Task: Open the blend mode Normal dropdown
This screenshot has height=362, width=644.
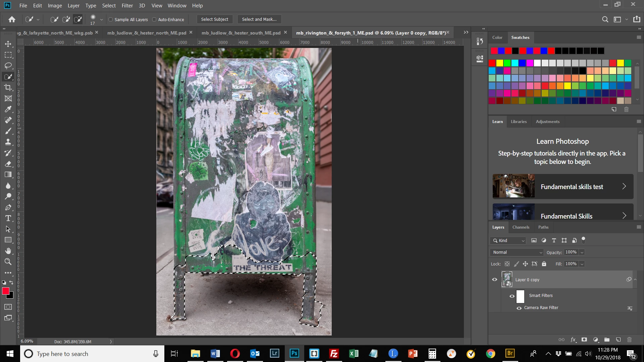Action: [x=517, y=252]
